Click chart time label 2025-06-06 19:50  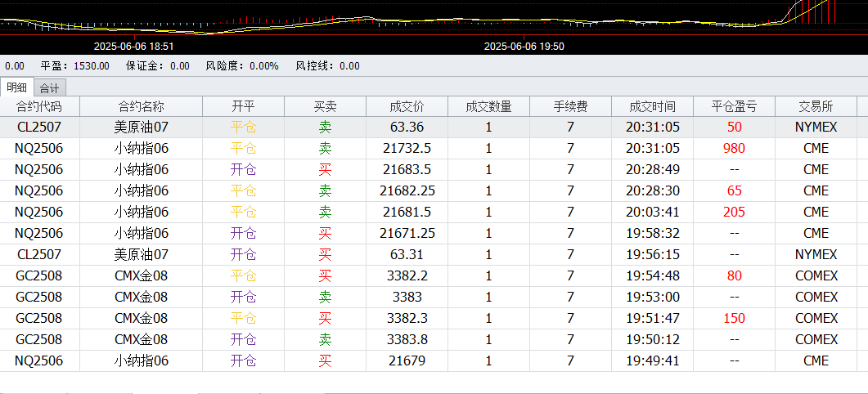tap(524, 47)
